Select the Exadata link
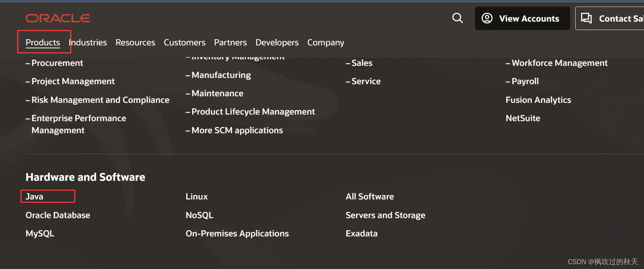This screenshot has height=269, width=644. 362,233
